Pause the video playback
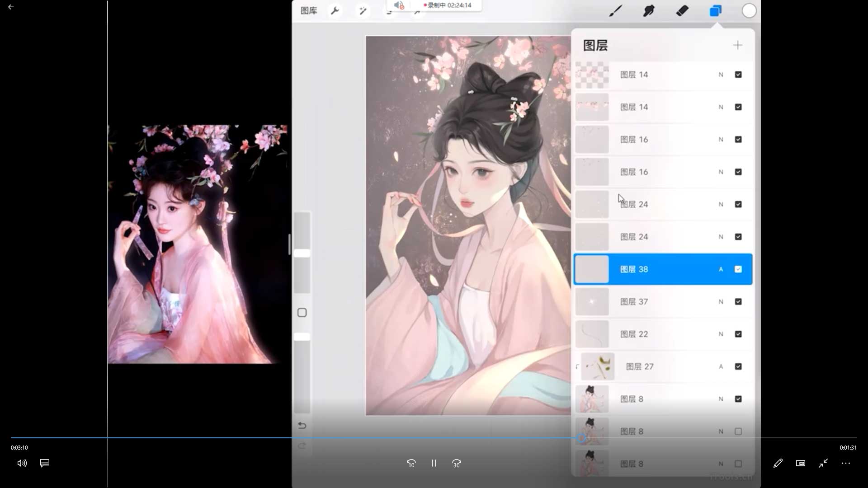868x488 pixels. (x=434, y=463)
